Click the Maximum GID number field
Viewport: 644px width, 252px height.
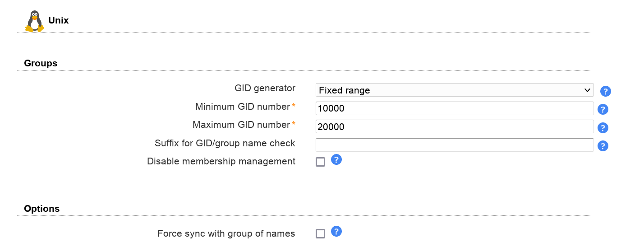point(454,126)
